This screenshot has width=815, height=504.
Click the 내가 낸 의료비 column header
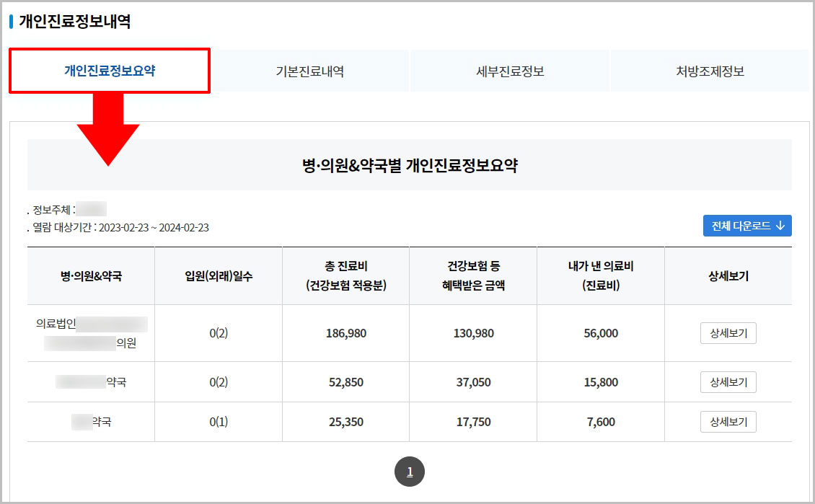tap(600, 275)
